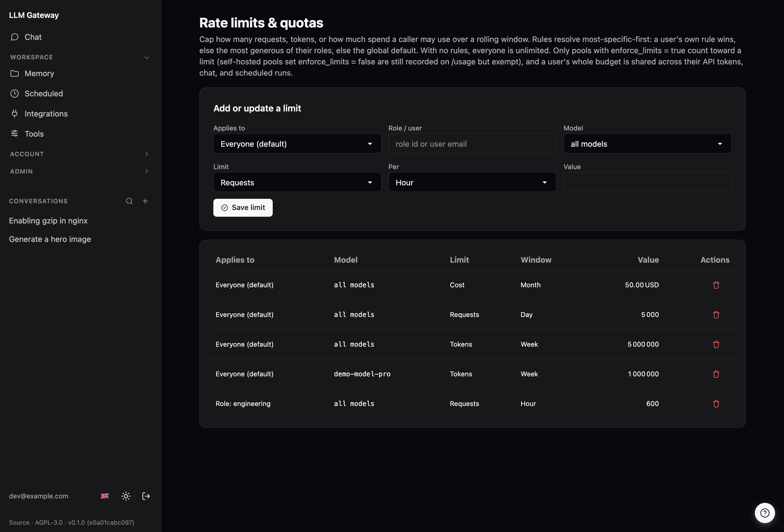Delete the Cost per Month limit
Screen dimensions: 784x532
click(x=716, y=285)
